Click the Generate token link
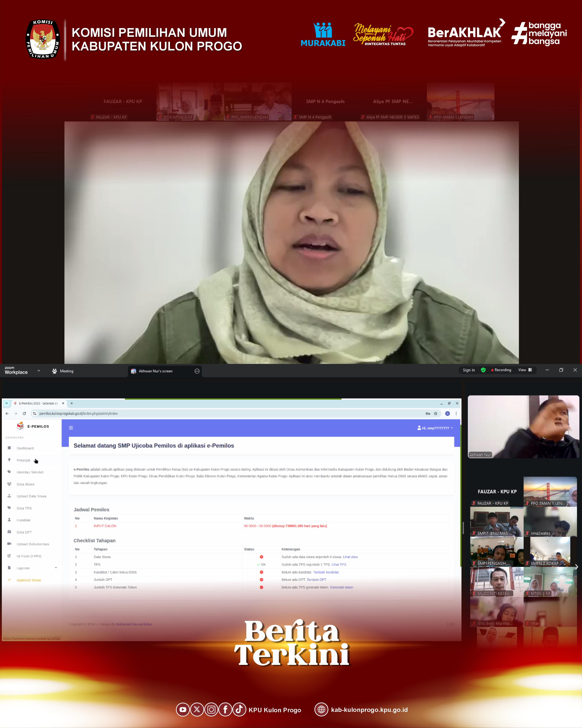The width and height of the screenshot is (582, 728). 341,587
